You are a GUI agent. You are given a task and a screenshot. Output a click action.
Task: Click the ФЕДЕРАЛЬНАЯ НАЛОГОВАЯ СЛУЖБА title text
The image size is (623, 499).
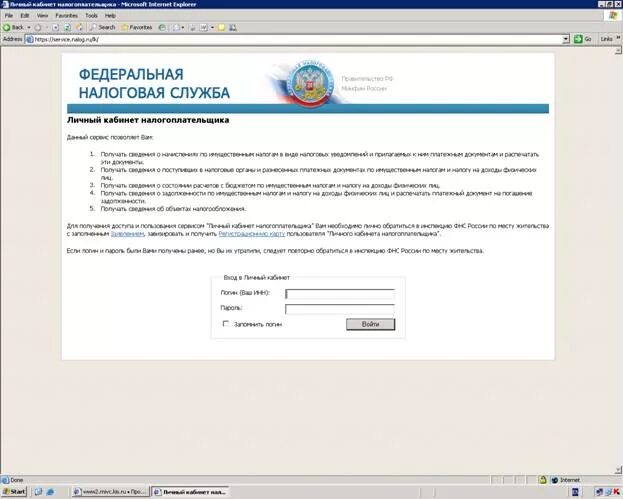154,83
